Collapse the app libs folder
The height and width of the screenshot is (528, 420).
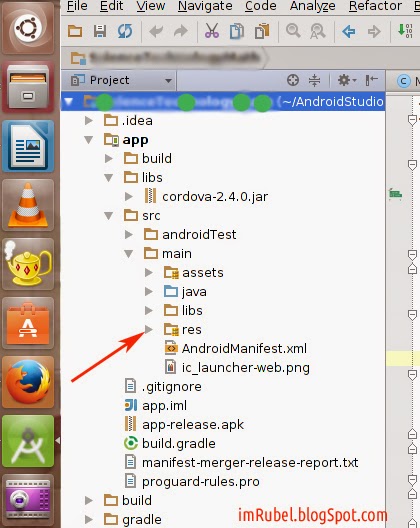pyautogui.click(x=108, y=177)
